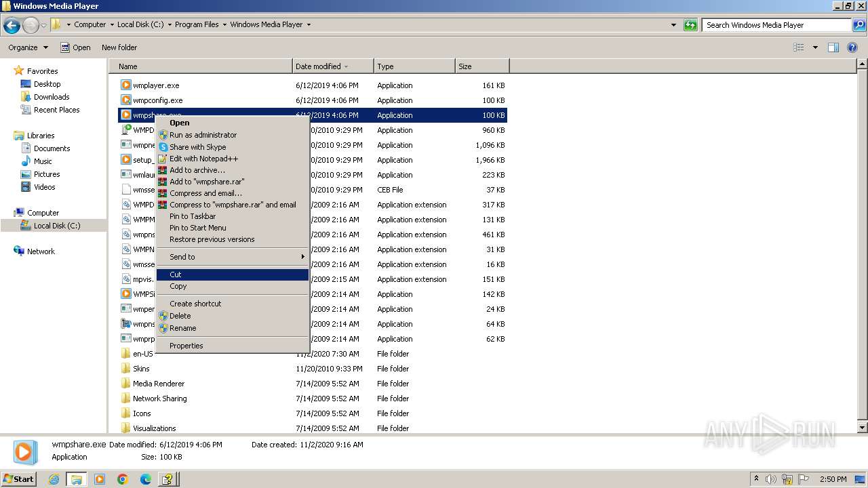Screen dimensions: 868x488
Task: Open the Help question mark icon
Action: (852, 47)
